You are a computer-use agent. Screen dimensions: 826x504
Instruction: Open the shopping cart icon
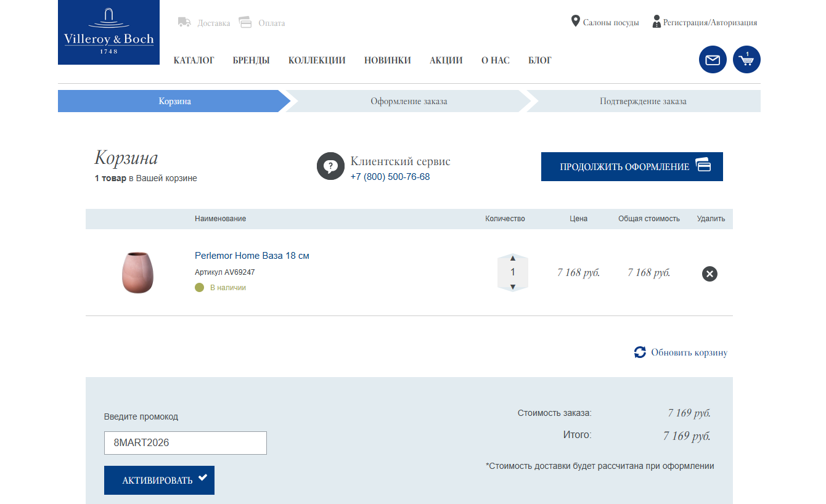tap(746, 60)
